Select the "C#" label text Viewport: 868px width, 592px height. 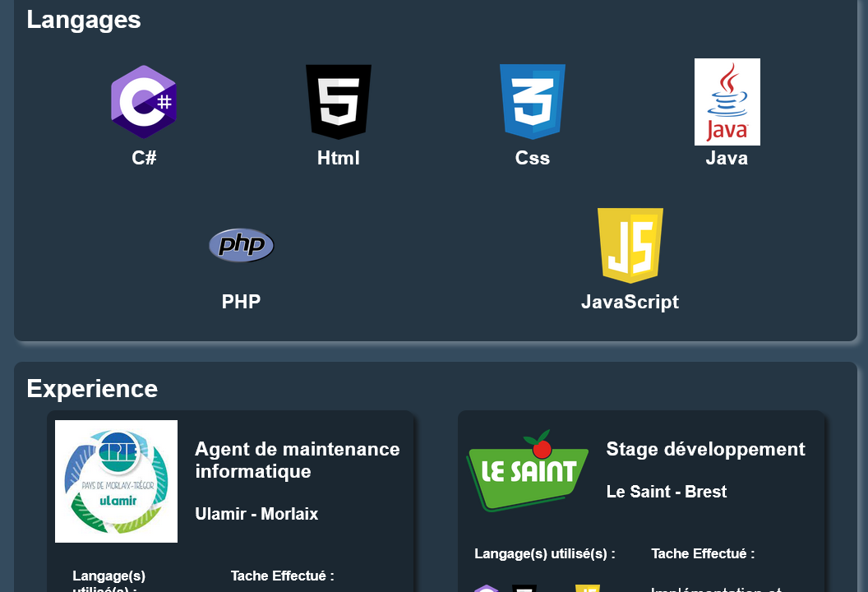[144, 158]
